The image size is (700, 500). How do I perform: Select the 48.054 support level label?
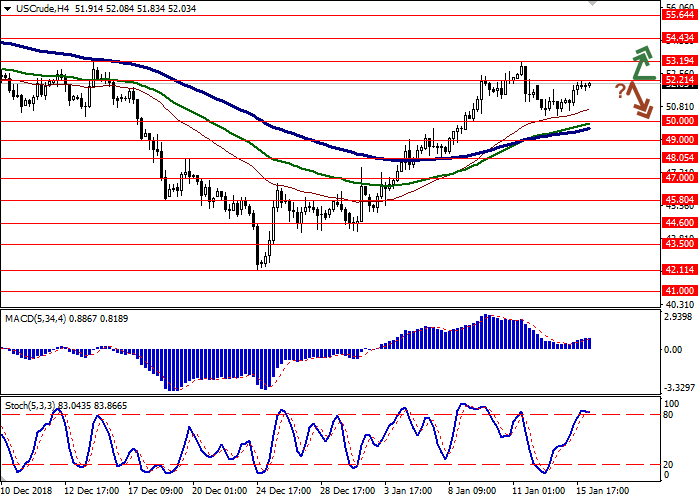[x=679, y=158]
